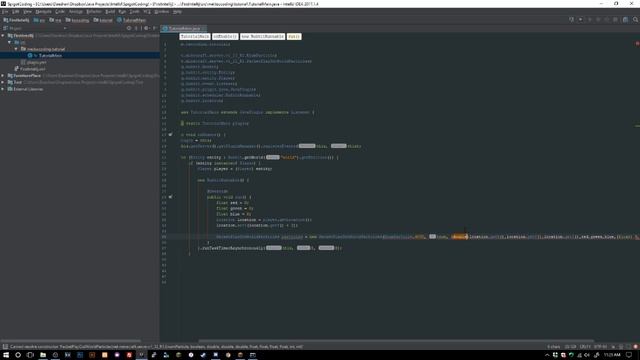Click the new BukkitRunnable editor breadcrumb
640x360 pixels.
click(x=262, y=37)
